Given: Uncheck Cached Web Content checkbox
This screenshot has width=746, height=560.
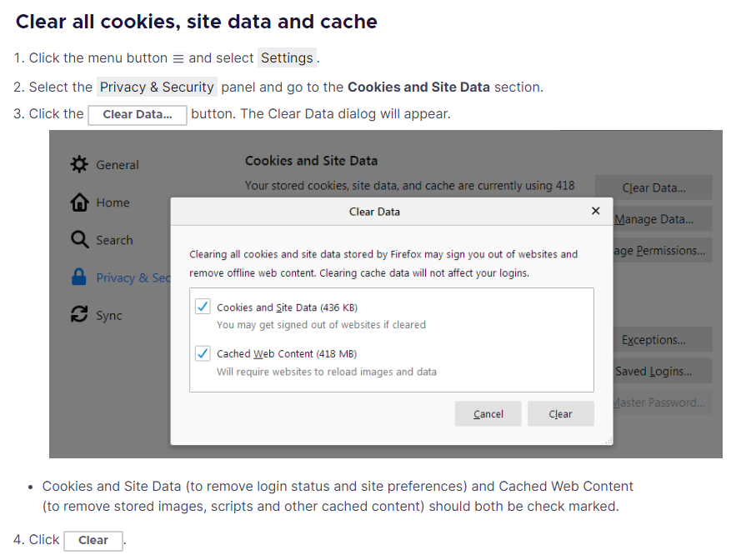Looking at the screenshot, I should [x=203, y=353].
